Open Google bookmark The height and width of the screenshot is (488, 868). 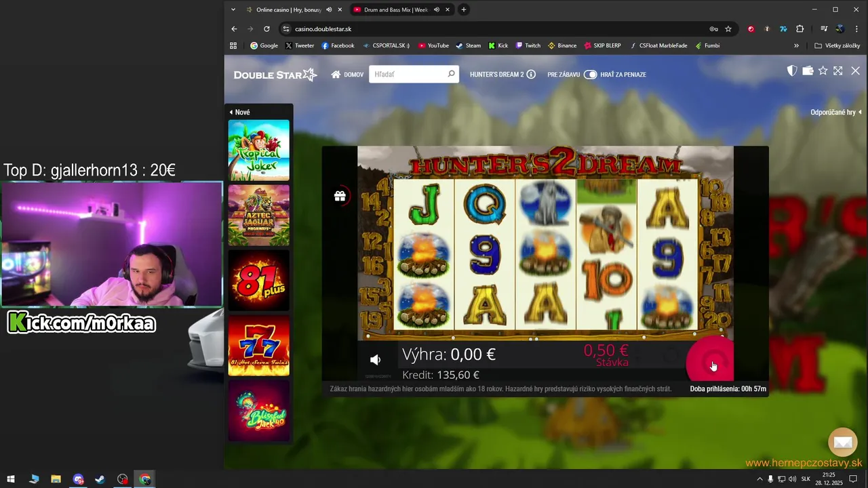point(264,45)
